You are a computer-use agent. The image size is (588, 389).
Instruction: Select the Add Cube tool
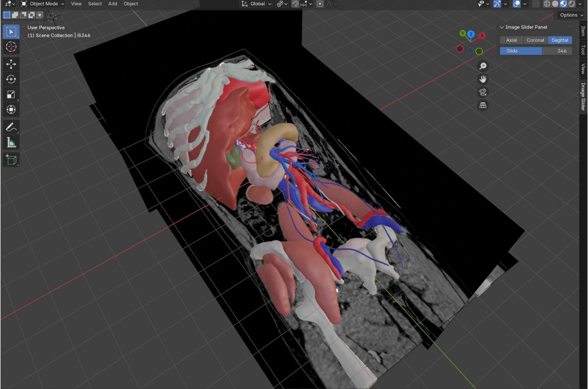click(x=11, y=159)
